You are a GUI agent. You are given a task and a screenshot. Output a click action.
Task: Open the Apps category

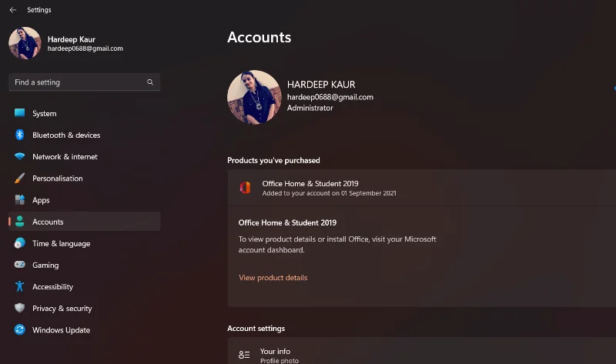point(85,200)
